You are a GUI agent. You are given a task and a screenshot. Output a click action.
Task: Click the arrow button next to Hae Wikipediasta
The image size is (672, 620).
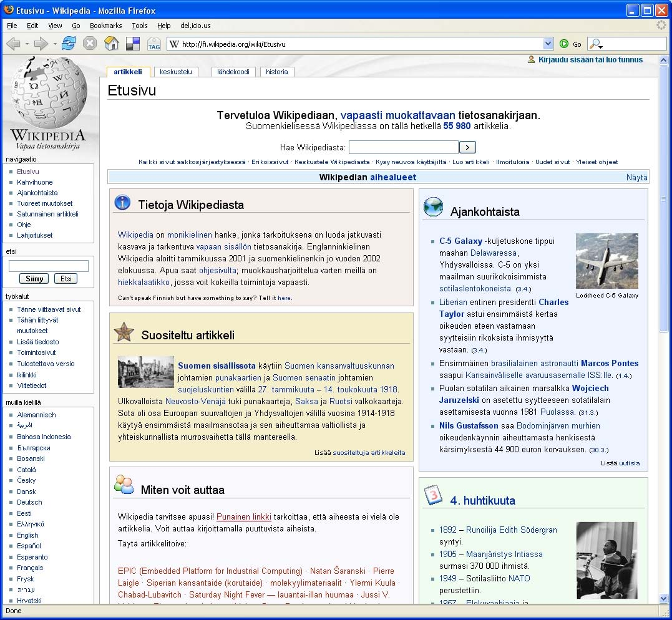coord(467,147)
